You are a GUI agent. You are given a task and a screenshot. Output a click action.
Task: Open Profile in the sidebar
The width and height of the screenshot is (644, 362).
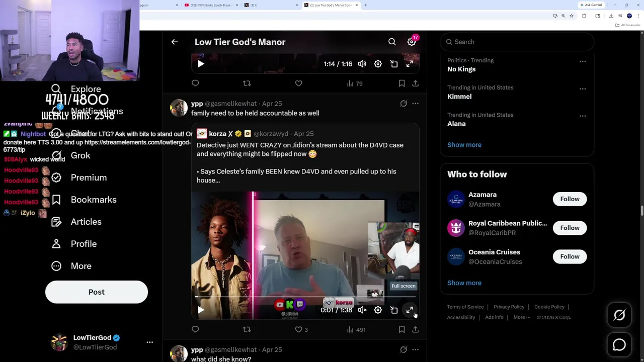74,244
